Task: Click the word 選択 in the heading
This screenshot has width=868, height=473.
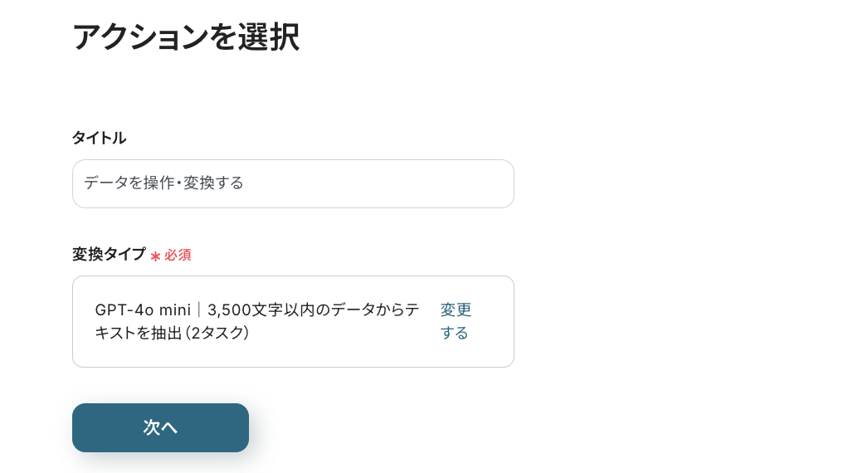Action: click(x=271, y=37)
